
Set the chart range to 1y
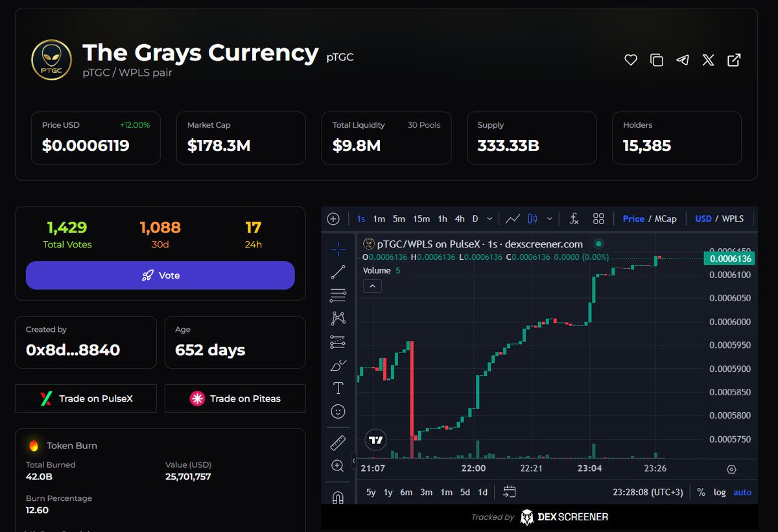click(x=388, y=492)
